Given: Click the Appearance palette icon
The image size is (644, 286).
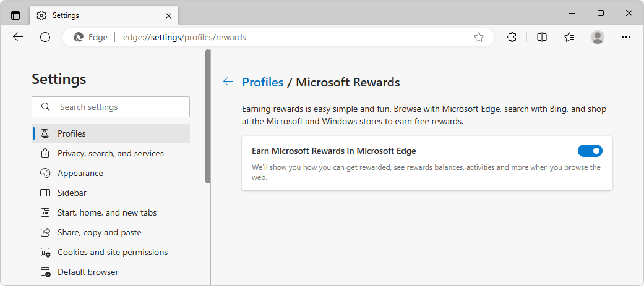Looking at the screenshot, I should click(x=45, y=173).
